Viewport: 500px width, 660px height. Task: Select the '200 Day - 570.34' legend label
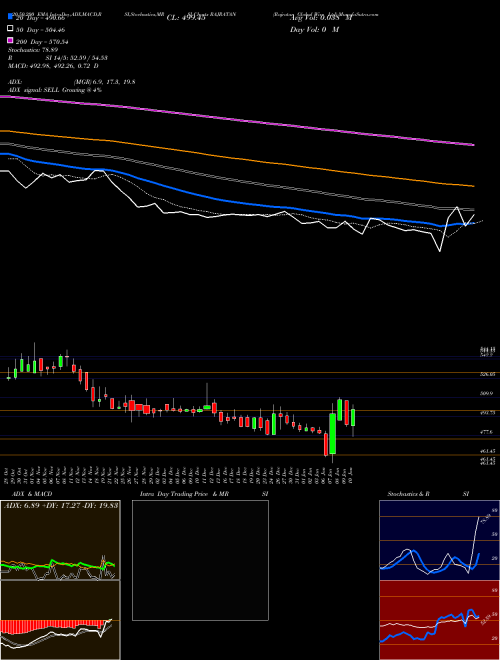point(42,42)
